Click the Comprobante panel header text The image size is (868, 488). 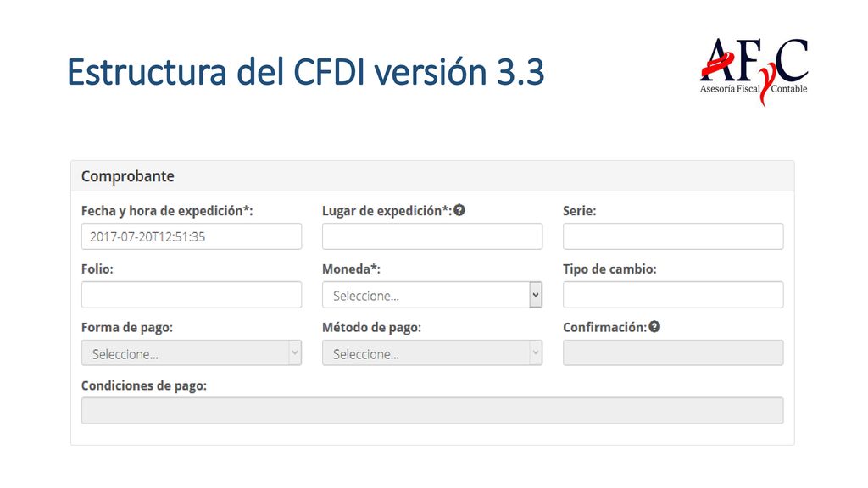point(128,176)
